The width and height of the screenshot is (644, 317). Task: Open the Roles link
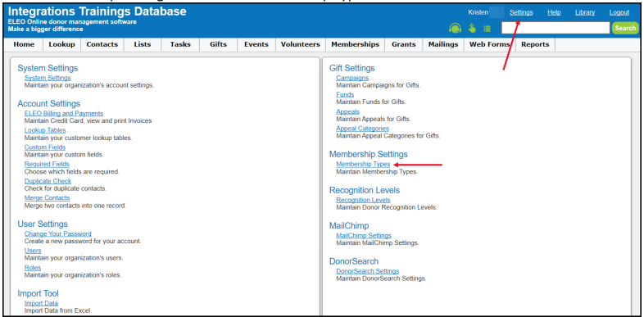click(x=33, y=267)
